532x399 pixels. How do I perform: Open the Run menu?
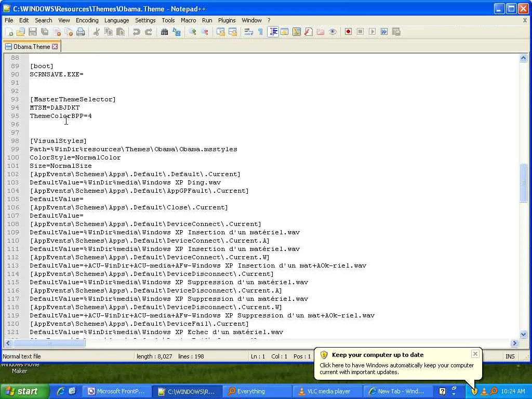point(207,20)
